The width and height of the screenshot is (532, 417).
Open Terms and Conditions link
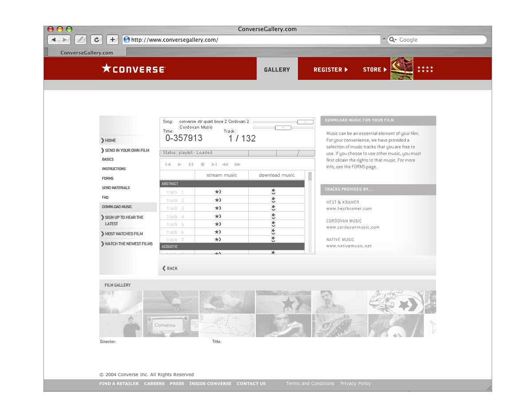point(310,384)
